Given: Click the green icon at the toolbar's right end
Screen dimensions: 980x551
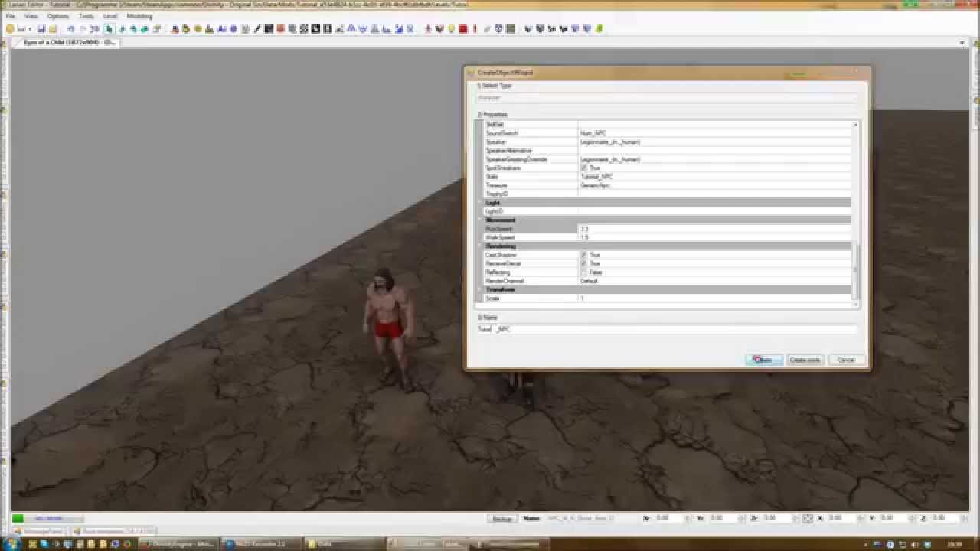Looking at the screenshot, I should point(599,29).
